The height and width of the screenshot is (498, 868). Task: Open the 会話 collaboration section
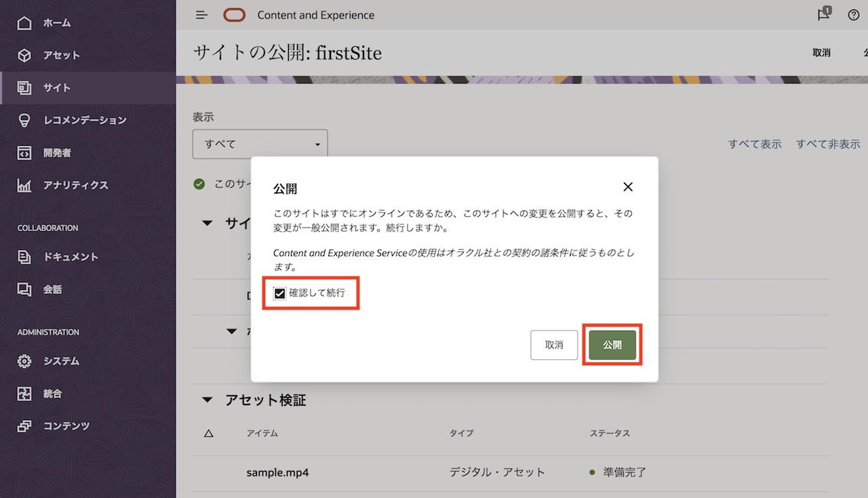tap(58, 289)
